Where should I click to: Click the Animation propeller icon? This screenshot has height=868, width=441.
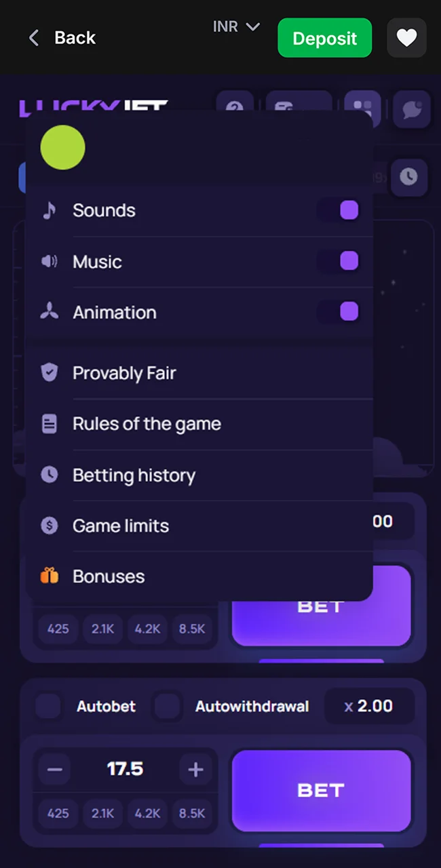[x=49, y=312]
